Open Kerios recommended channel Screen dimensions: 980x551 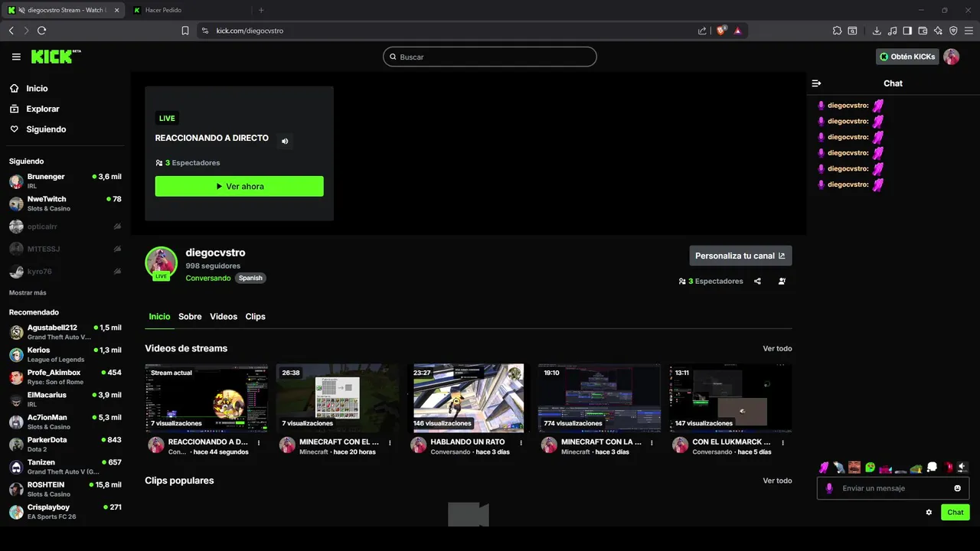tap(65, 354)
